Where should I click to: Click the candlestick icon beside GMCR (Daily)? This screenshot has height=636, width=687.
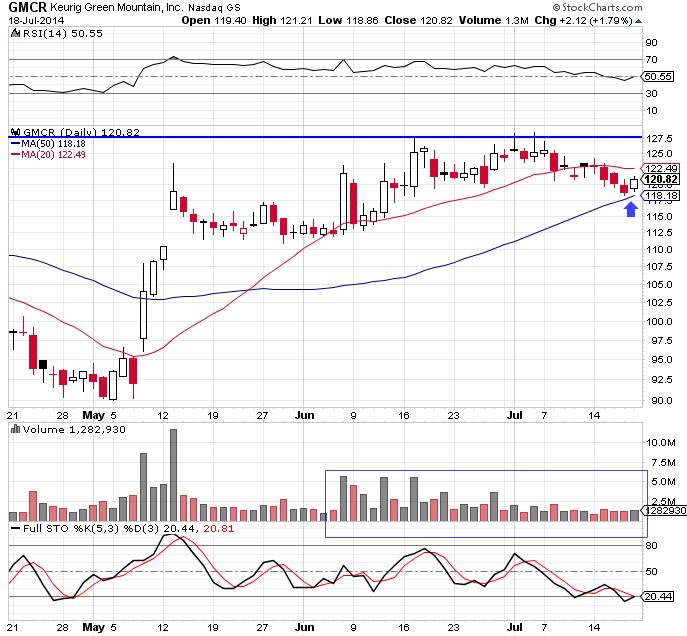[16, 132]
